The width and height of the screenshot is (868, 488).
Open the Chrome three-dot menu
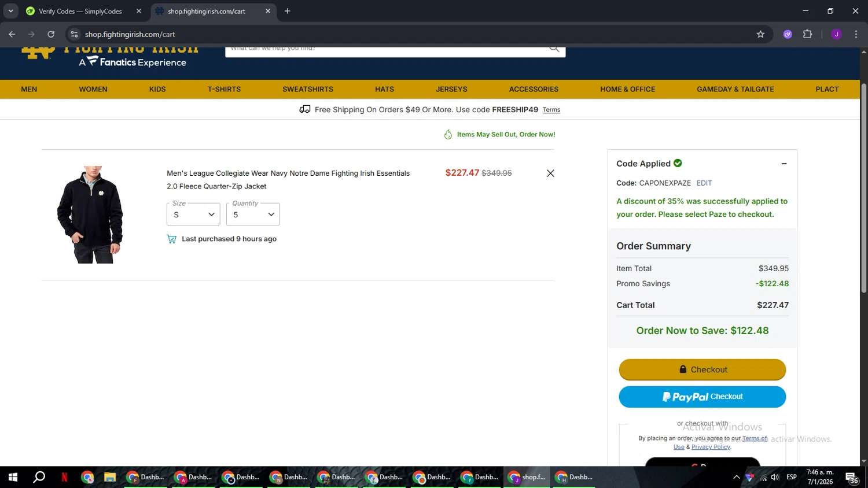click(x=856, y=34)
